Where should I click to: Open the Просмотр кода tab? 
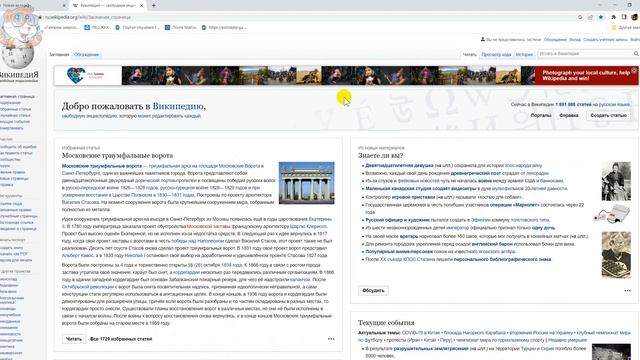click(496, 54)
